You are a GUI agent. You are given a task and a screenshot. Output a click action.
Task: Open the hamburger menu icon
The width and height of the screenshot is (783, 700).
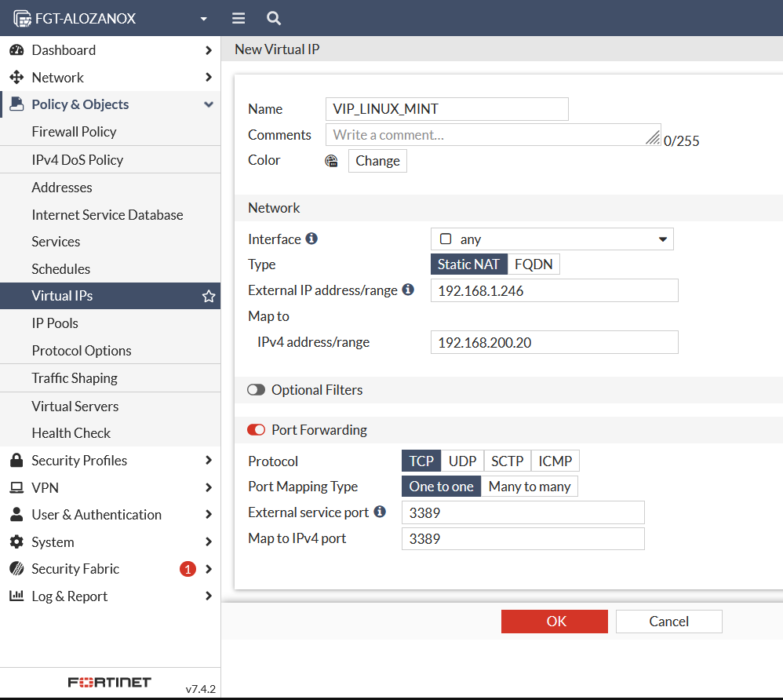pyautogui.click(x=238, y=17)
